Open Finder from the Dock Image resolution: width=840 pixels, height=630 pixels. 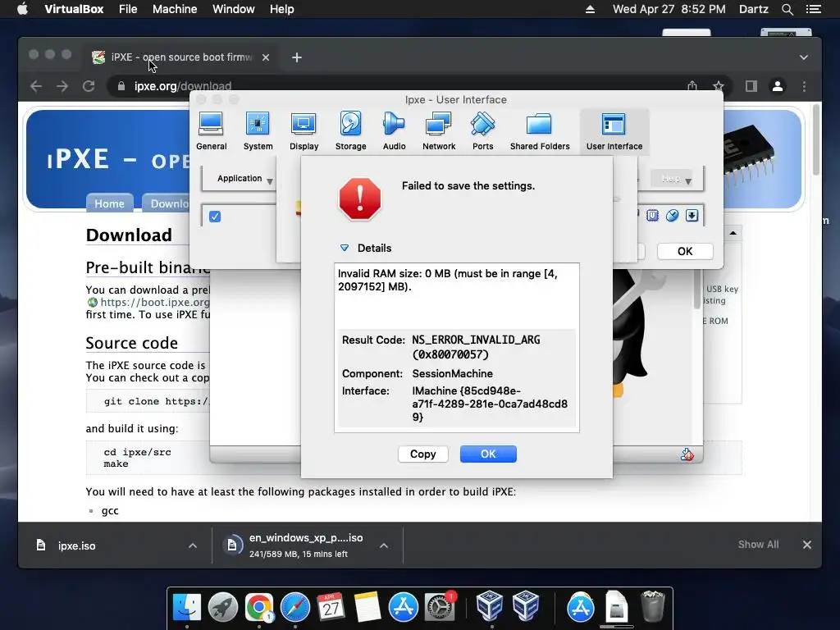[x=187, y=607]
